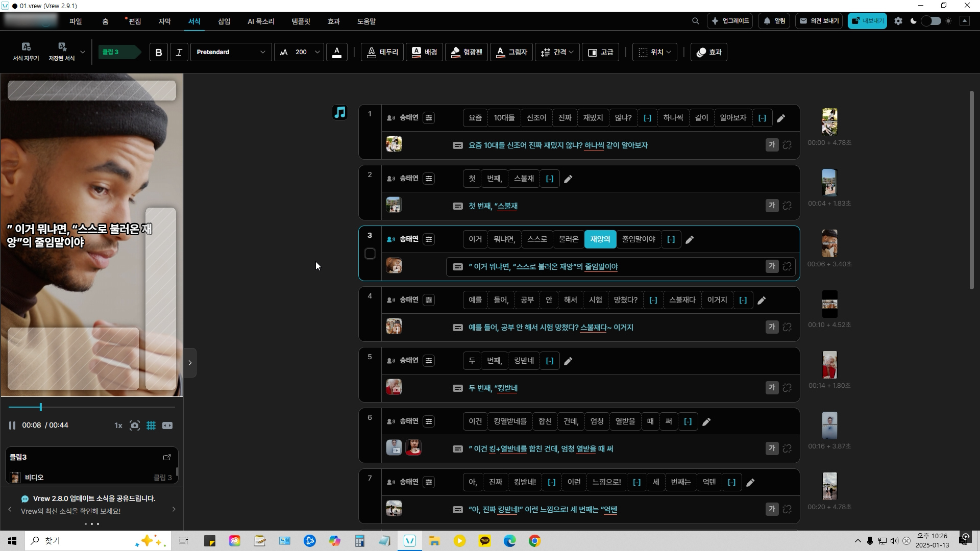Viewport: 980px width, 551px height.
Task: Click the search magnifier icon in top bar
Action: (x=695, y=21)
